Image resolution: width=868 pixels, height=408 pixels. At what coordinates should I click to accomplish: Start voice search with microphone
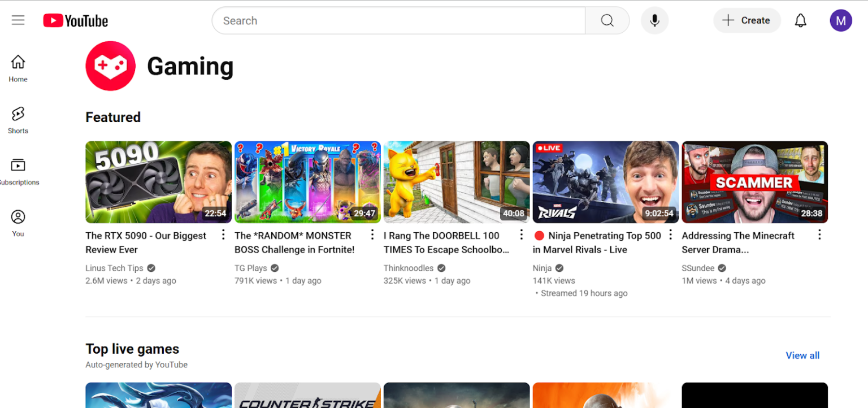point(654,21)
